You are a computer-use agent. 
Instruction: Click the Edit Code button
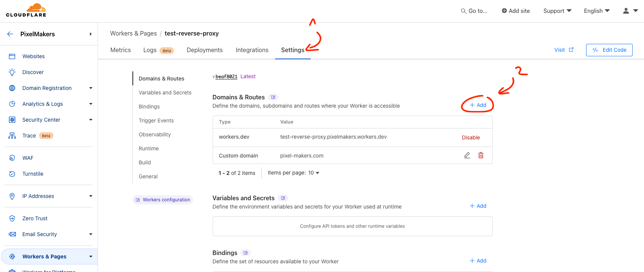[x=609, y=50]
